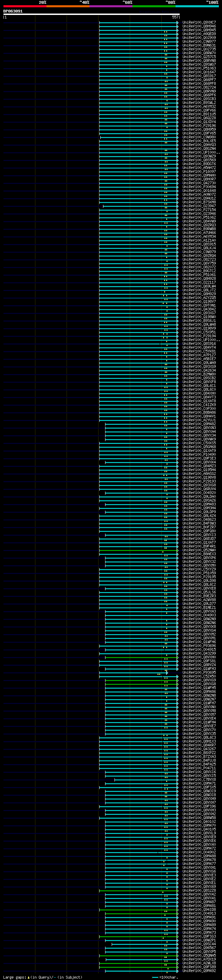
Task: Click the white query sequence ruler bar
Action: pos(92,15)
